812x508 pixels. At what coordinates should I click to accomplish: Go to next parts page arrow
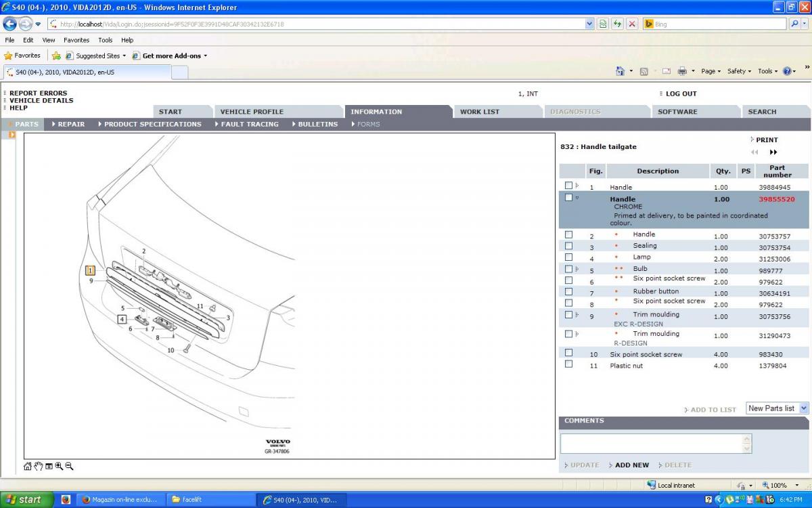click(773, 152)
